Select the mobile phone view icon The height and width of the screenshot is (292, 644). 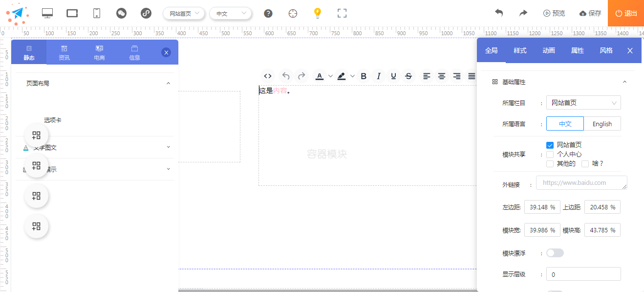[x=97, y=13]
